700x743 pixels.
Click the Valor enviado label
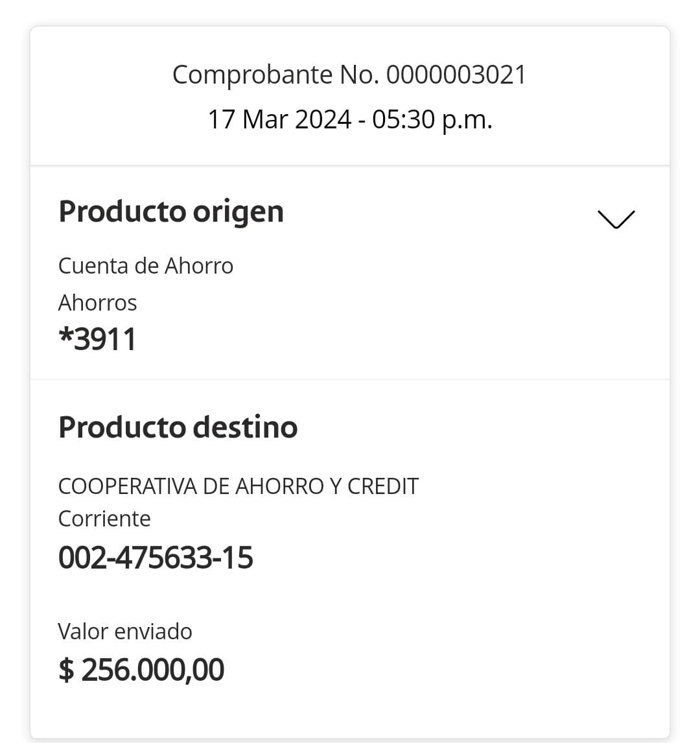coord(125,631)
